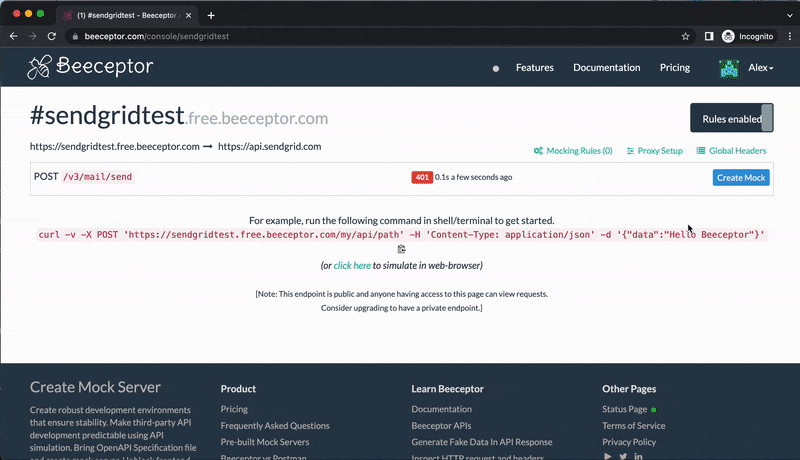The height and width of the screenshot is (460, 800).
Task: Expand the POST /v3/mail/send request row
Action: click(402, 178)
